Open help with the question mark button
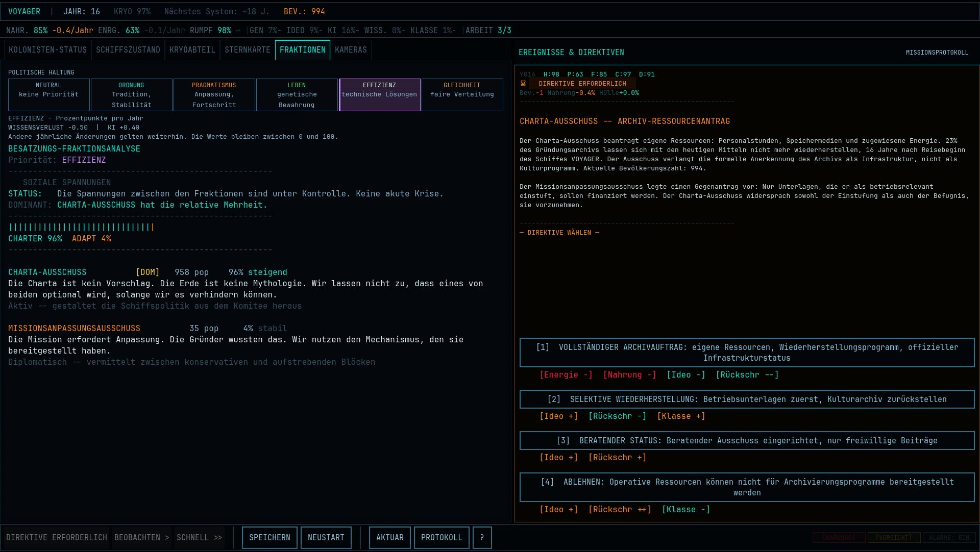980x552 pixels. pyautogui.click(x=482, y=538)
